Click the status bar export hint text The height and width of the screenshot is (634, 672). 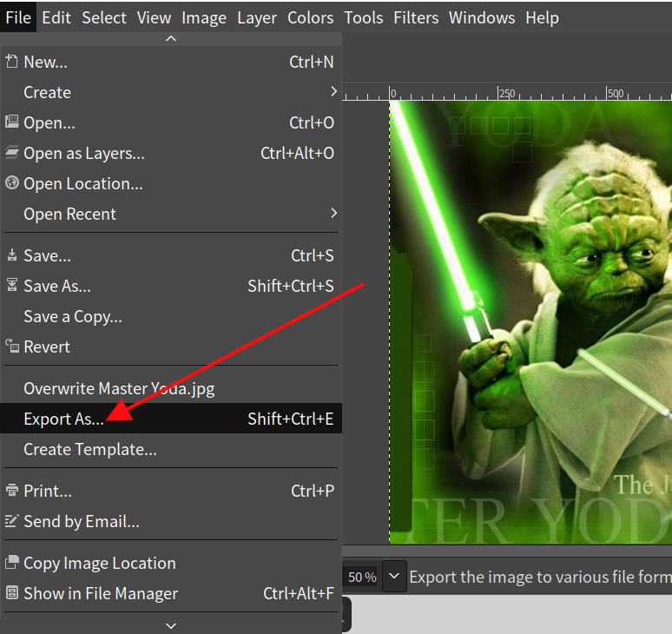(x=540, y=577)
